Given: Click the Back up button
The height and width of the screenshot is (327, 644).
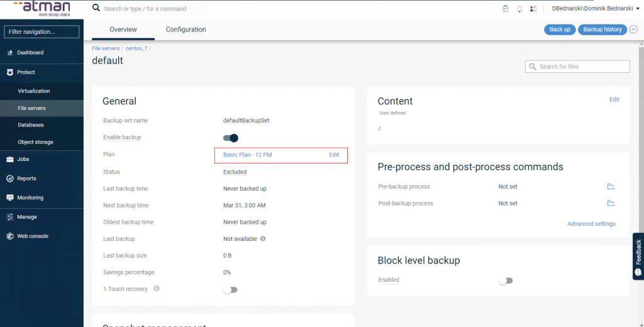Looking at the screenshot, I should pyautogui.click(x=560, y=30).
